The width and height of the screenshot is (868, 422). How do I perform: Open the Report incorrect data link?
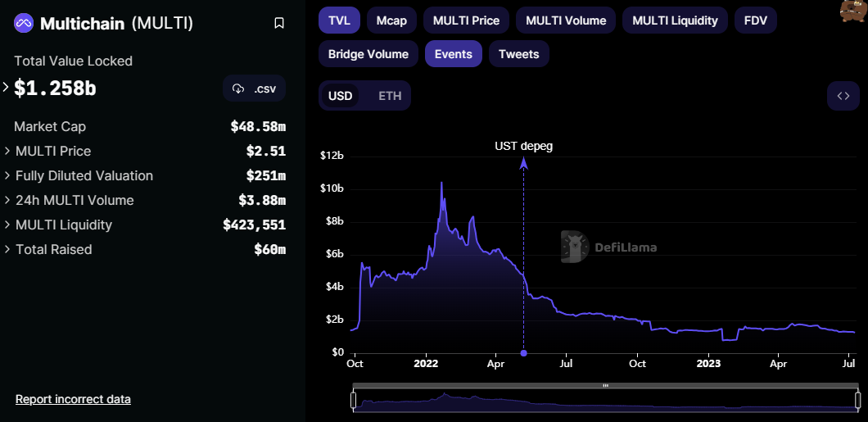73,399
